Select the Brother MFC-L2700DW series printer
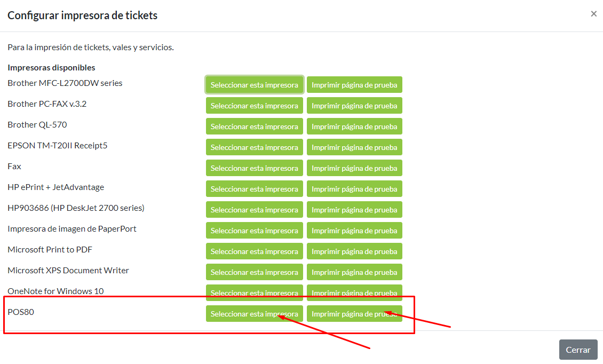Image resolution: width=603 pixels, height=364 pixels. click(254, 85)
